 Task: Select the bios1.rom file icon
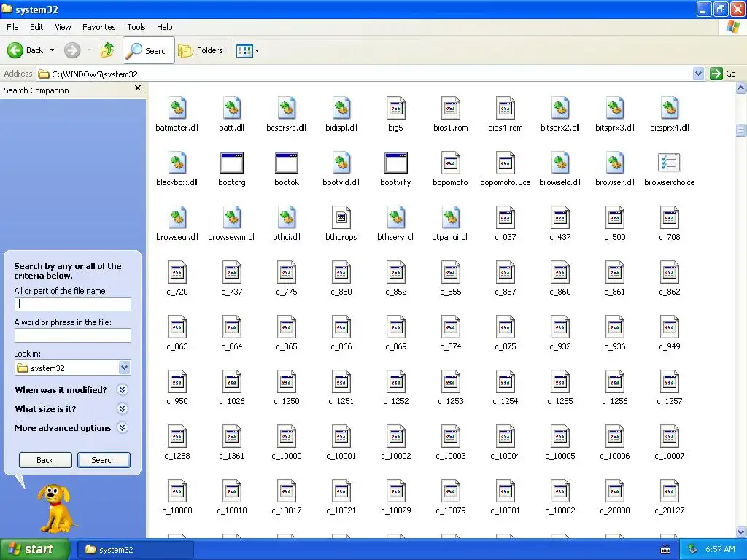(450, 108)
